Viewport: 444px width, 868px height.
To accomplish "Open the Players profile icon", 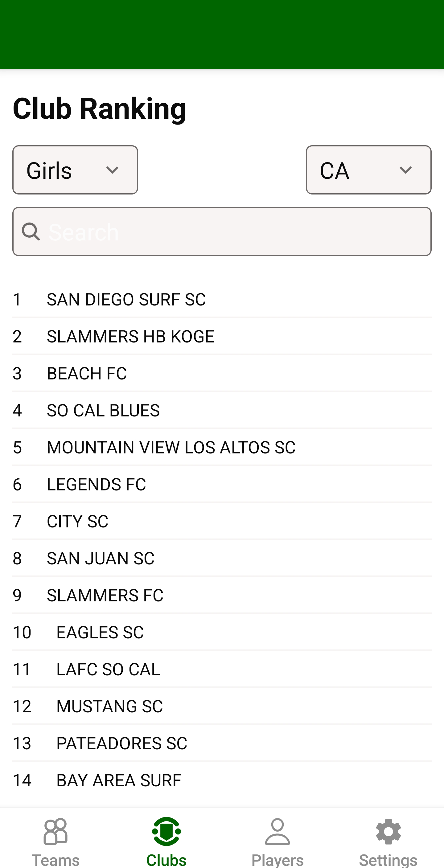I will (x=277, y=831).
